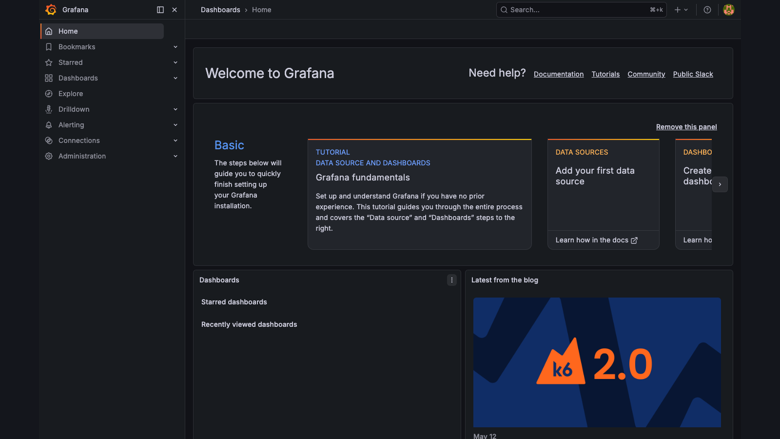
Task: Click the Dashboards grid icon in the sidebar
Action: pos(49,78)
